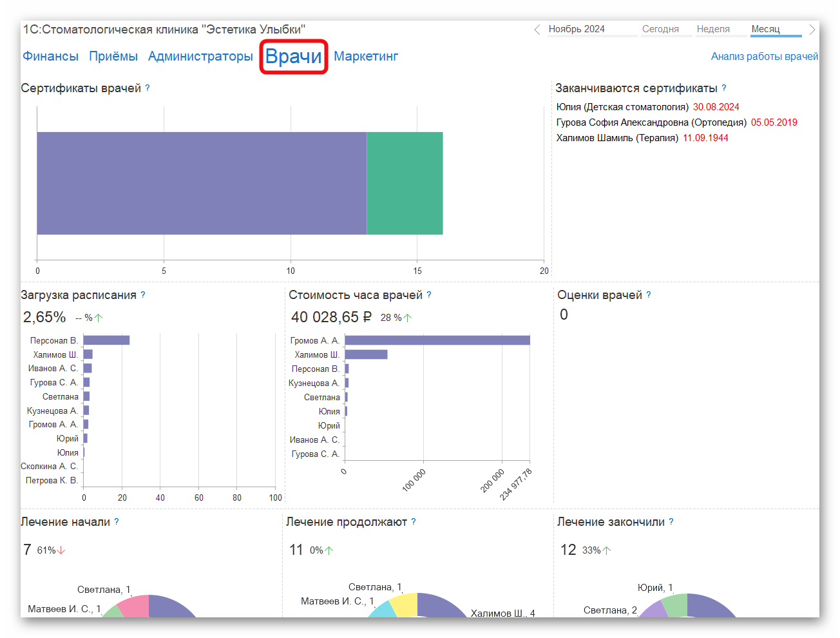Click the expiry date 11.09.1944
The height and width of the screenshot is (638, 840).
point(705,138)
